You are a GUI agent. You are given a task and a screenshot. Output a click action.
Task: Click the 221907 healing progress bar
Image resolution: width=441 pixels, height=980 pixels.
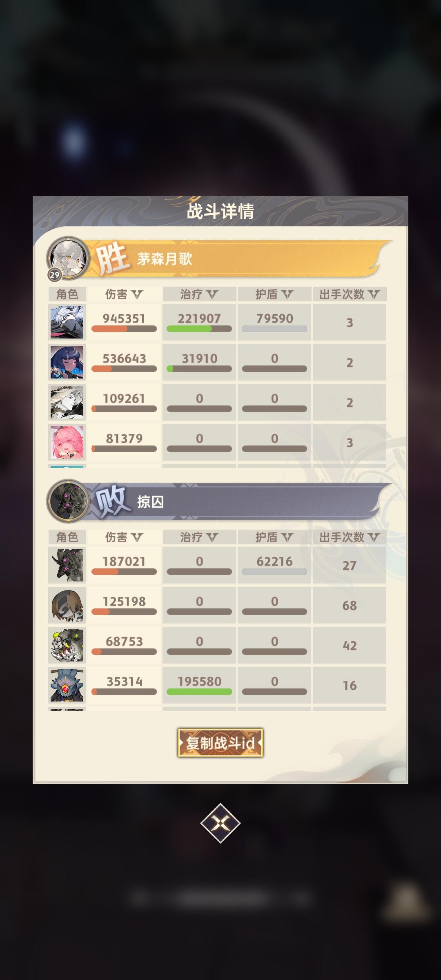pyautogui.click(x=199, y=329)
